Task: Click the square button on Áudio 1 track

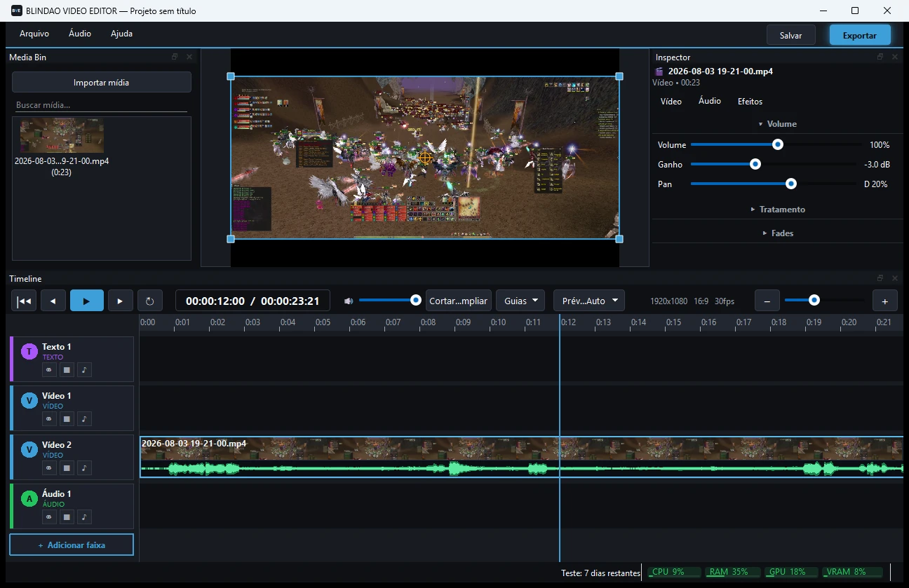Action: pos(67,517)
